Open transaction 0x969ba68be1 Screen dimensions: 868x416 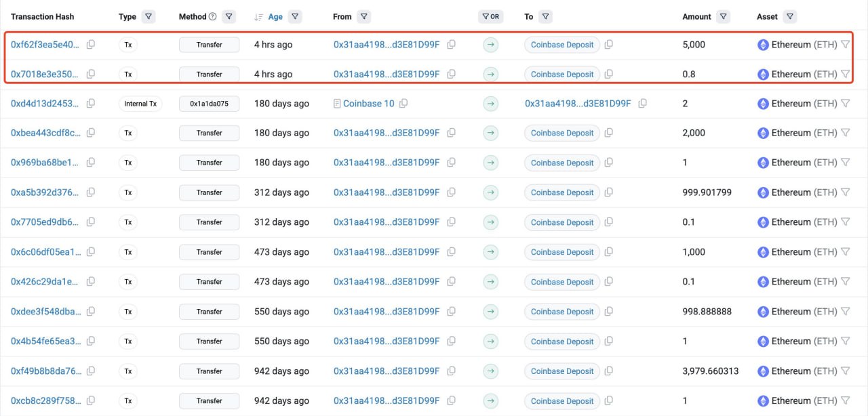(45, 163)
